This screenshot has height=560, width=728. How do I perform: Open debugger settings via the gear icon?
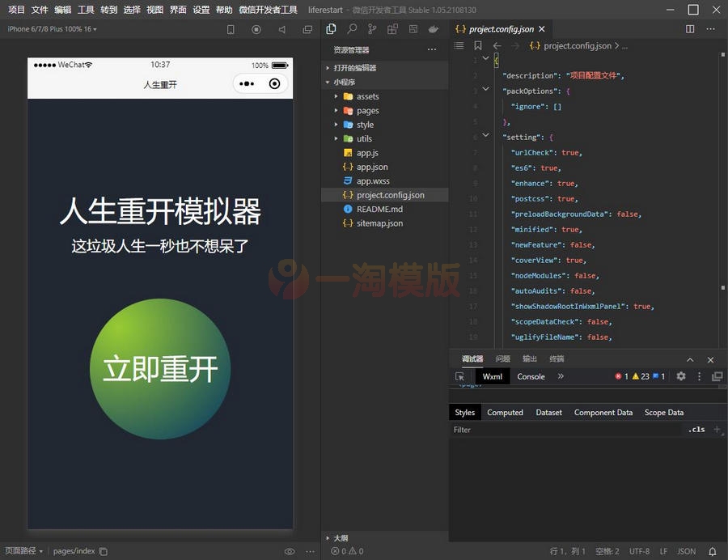coord(680,375)
